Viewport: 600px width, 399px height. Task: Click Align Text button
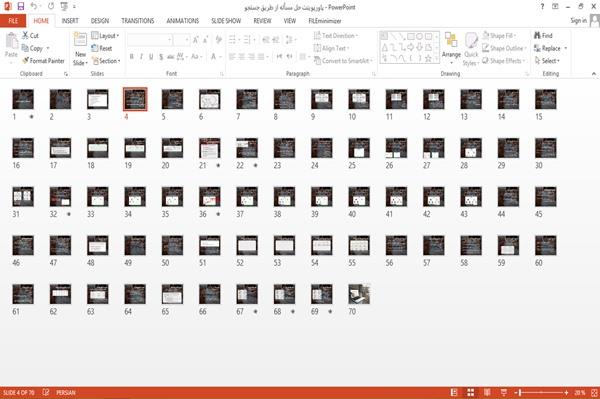point(331,48)
